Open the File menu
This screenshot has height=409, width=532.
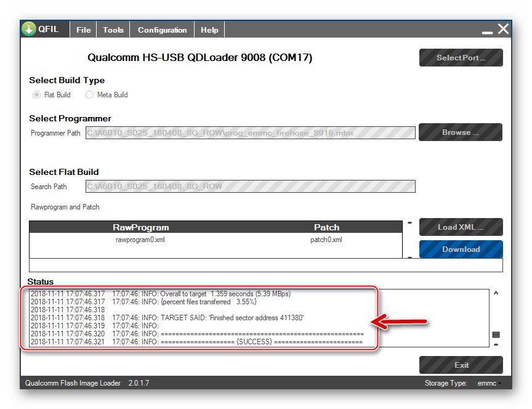coord(84,30)
